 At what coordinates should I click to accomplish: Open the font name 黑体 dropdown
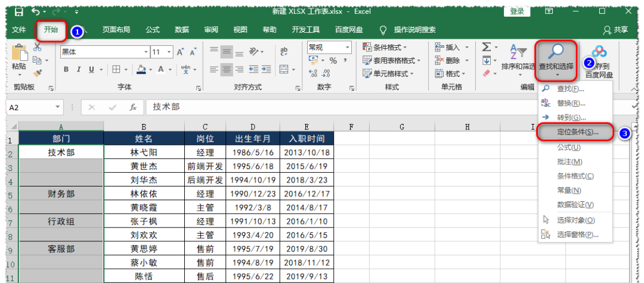(x=146, y=52)
